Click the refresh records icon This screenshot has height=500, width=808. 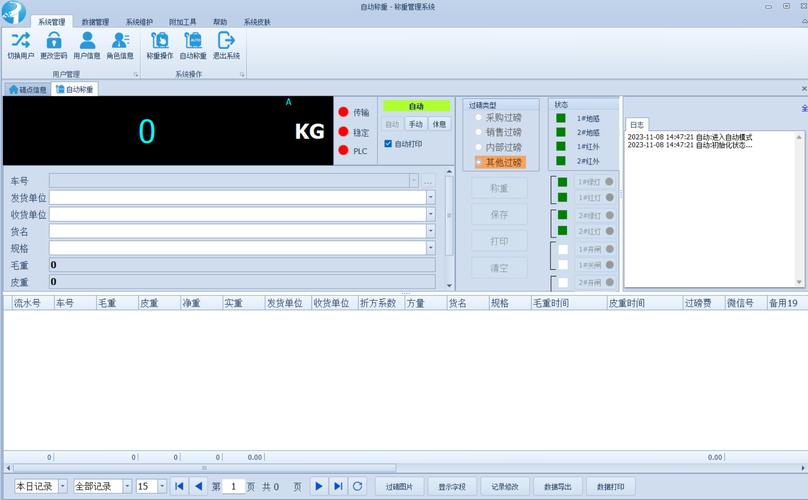[357, 486]
